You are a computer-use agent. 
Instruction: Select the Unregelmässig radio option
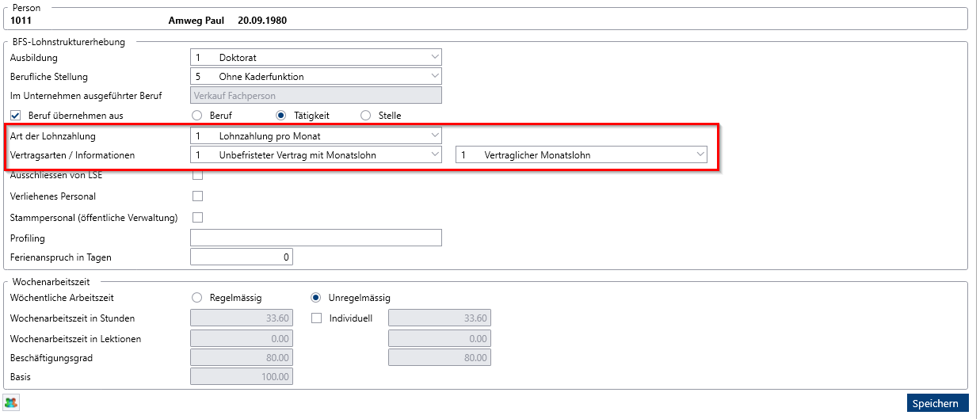316,298
